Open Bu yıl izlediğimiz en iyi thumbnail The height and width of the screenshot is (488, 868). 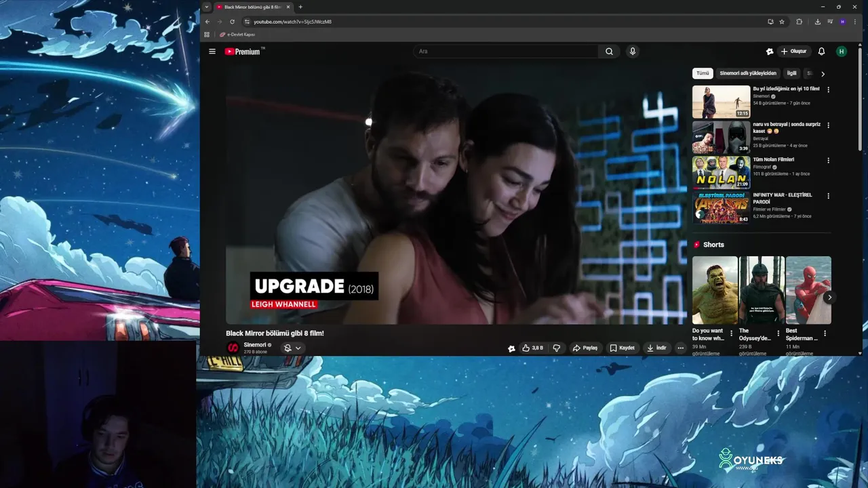click(721, 102)
